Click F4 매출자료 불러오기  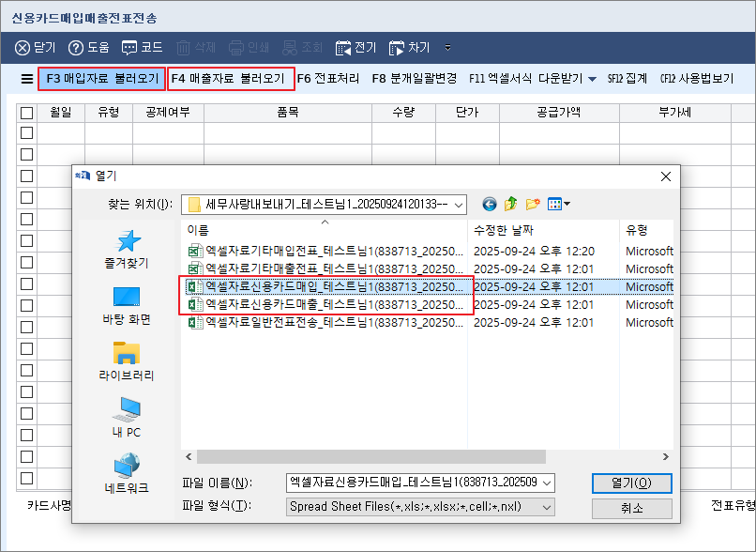228,79
